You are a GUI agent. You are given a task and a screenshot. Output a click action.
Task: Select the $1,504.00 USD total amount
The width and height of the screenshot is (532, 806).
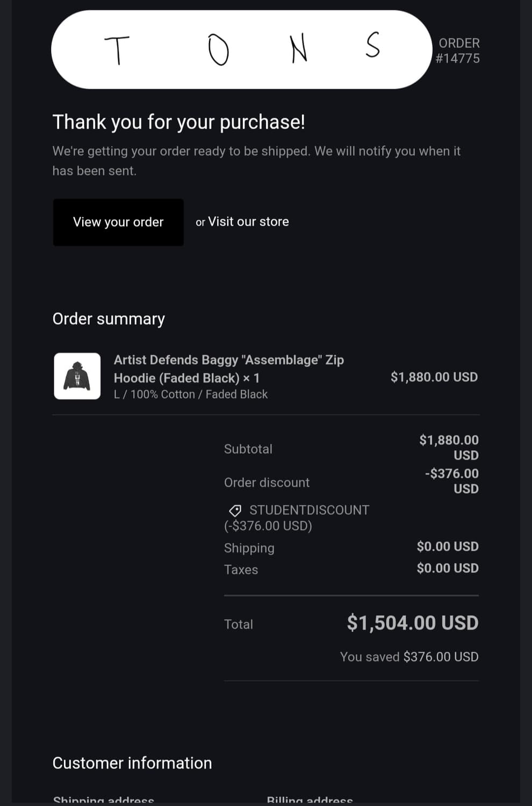pos(413,623)
